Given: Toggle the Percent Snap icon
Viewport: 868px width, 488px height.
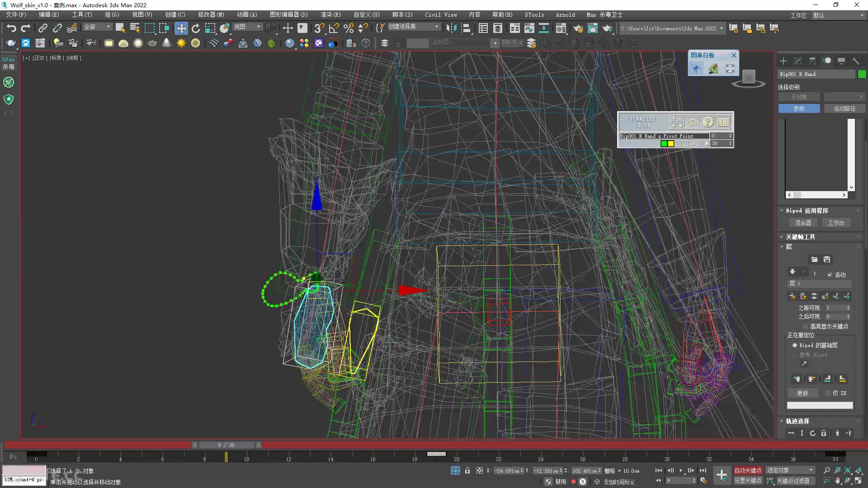Looking at the screenshot, I should (348, 28).
